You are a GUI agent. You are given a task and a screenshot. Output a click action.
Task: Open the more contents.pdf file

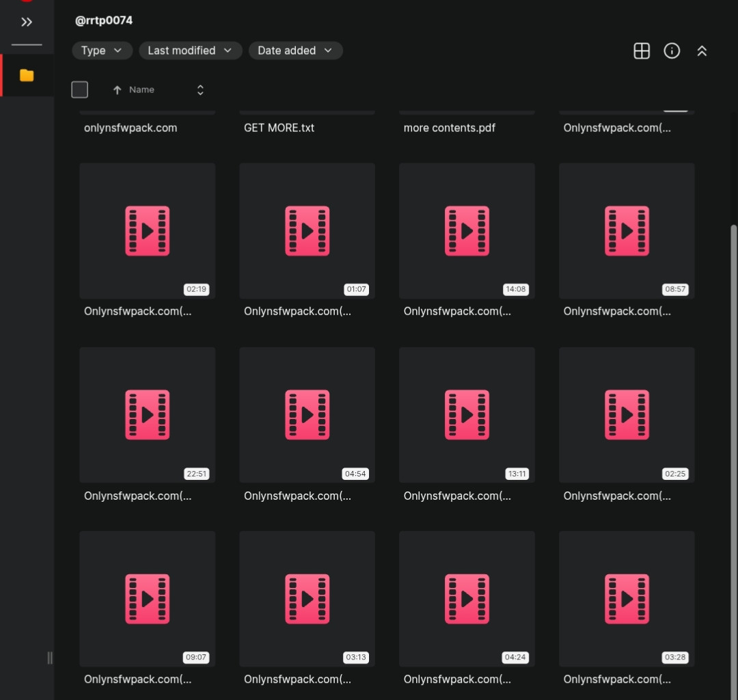pyautogui.click(x=450, y=128)
